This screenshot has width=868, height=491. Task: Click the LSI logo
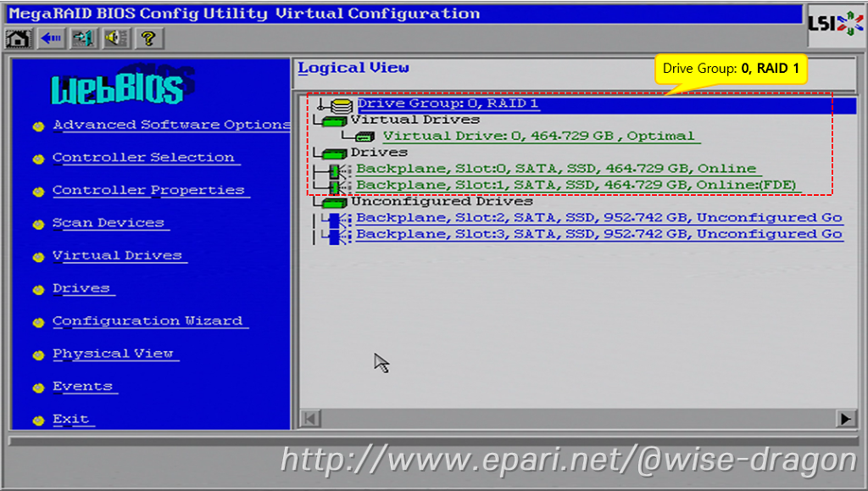tap(835, 24)
